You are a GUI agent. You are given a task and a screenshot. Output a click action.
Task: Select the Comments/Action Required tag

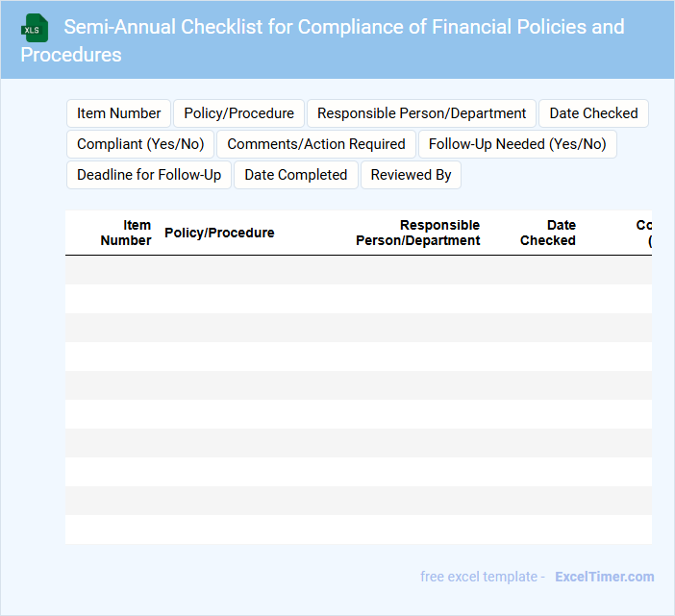316,144
